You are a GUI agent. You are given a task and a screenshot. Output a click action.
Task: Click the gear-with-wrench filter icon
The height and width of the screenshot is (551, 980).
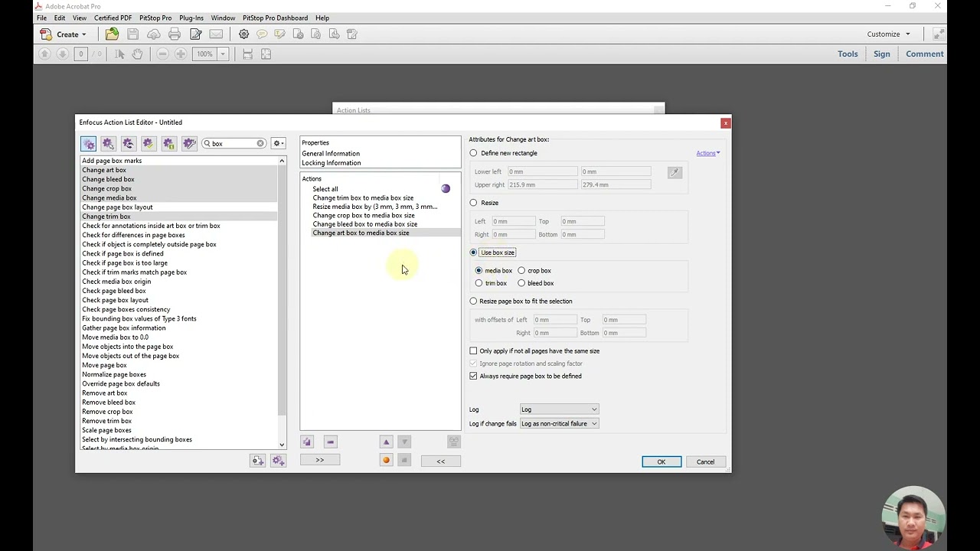[x=189, y=143]
